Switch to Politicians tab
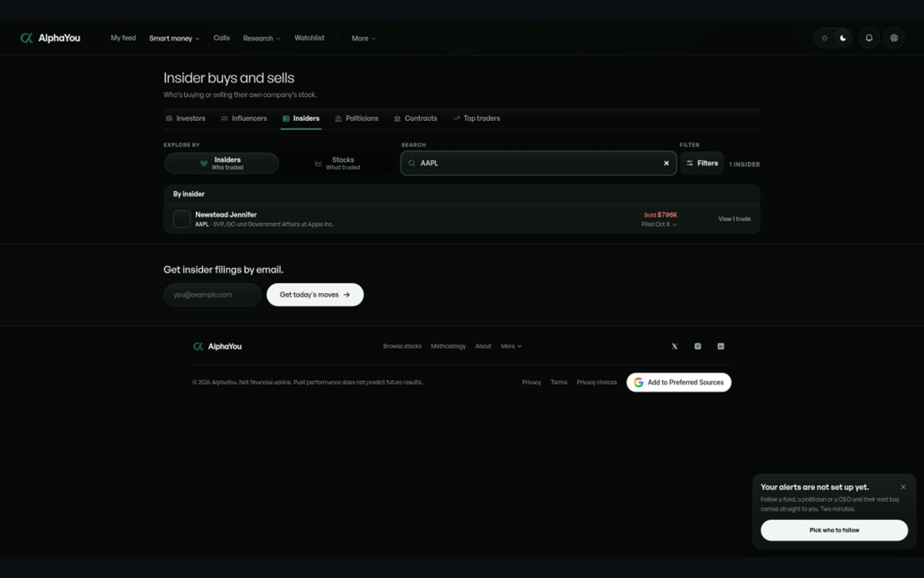Viewport: 924px width, 578px height. tap(357, 118)
